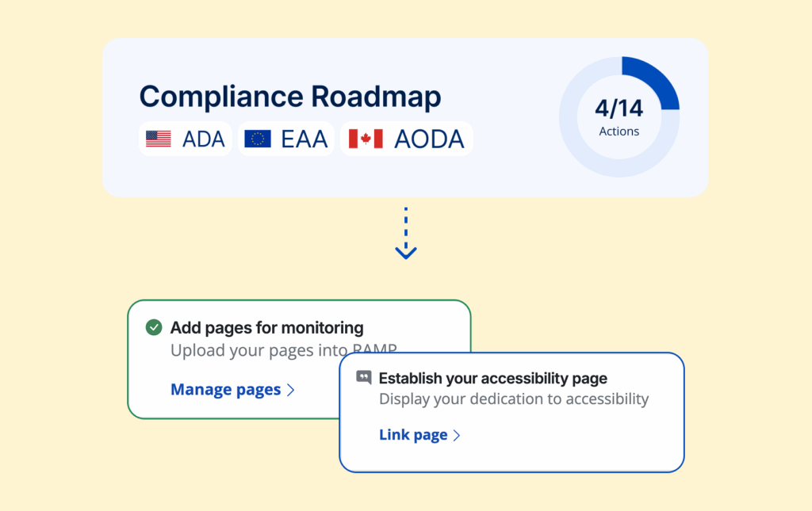Click the chevron beside Link page
812x511 pixels.
pyautogui.click(x=457, y=436)
